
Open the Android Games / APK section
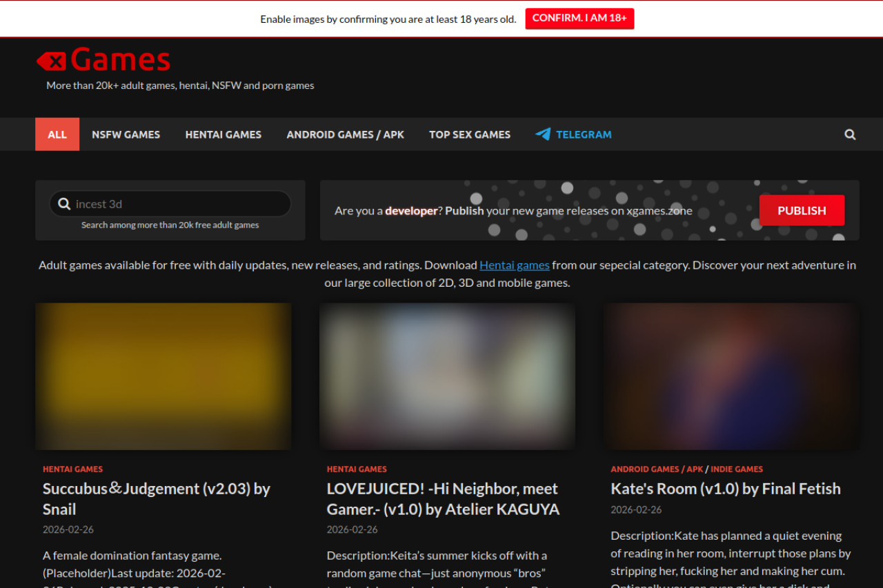pos(345,134)
